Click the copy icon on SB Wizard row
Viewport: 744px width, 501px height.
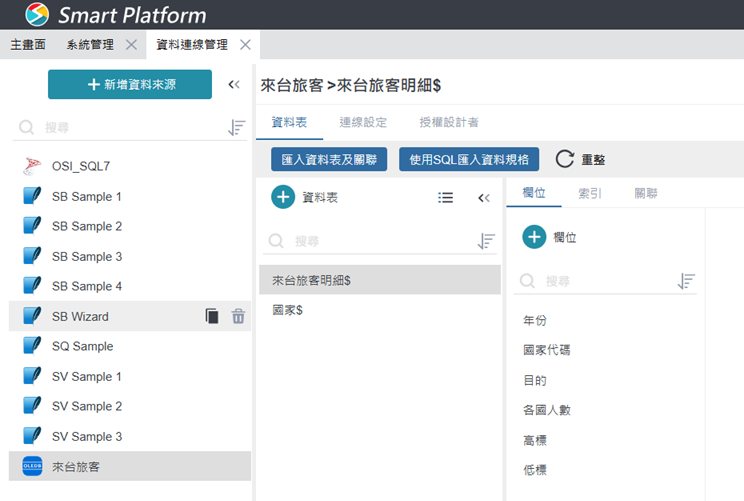[212, 316]
